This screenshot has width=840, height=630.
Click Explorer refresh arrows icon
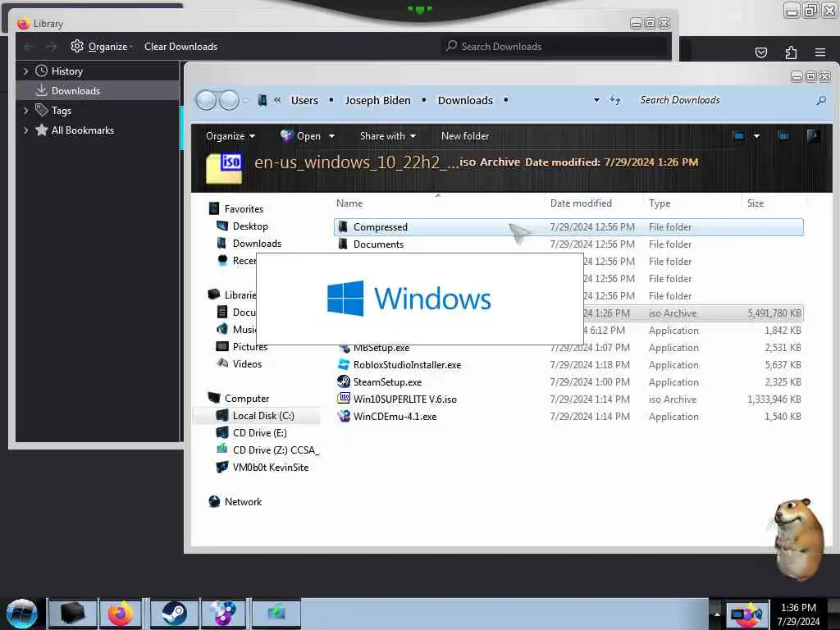pos(615,100)
